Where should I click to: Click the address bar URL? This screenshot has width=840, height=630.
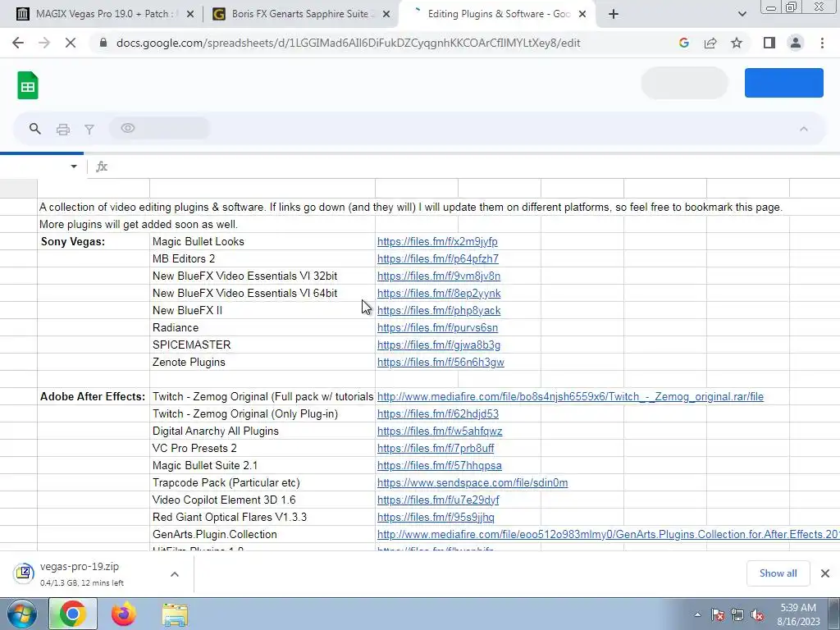348,43
